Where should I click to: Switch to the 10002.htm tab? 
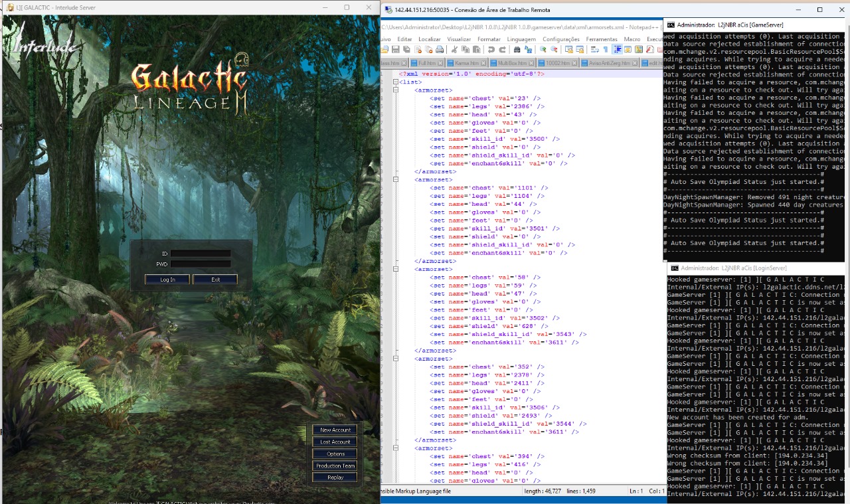pyautogui.click(x=558, y=63)
